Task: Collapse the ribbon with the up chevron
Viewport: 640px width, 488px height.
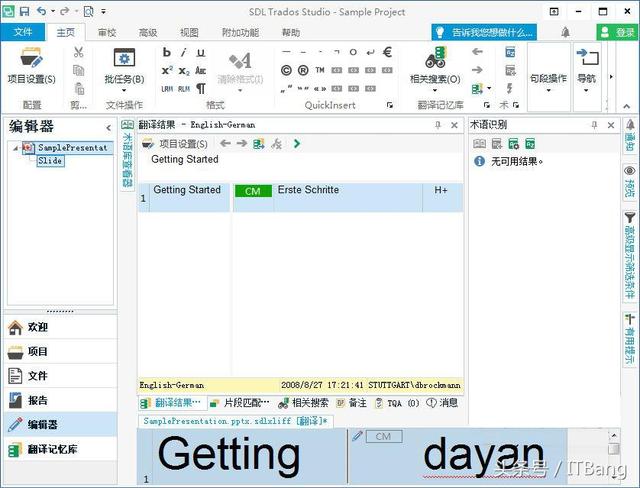Action: pos(627,106)
